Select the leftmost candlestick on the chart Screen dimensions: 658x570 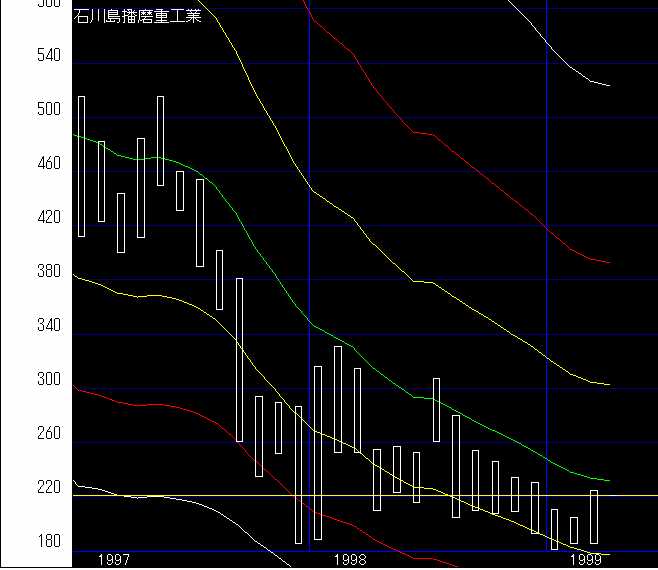81,166
